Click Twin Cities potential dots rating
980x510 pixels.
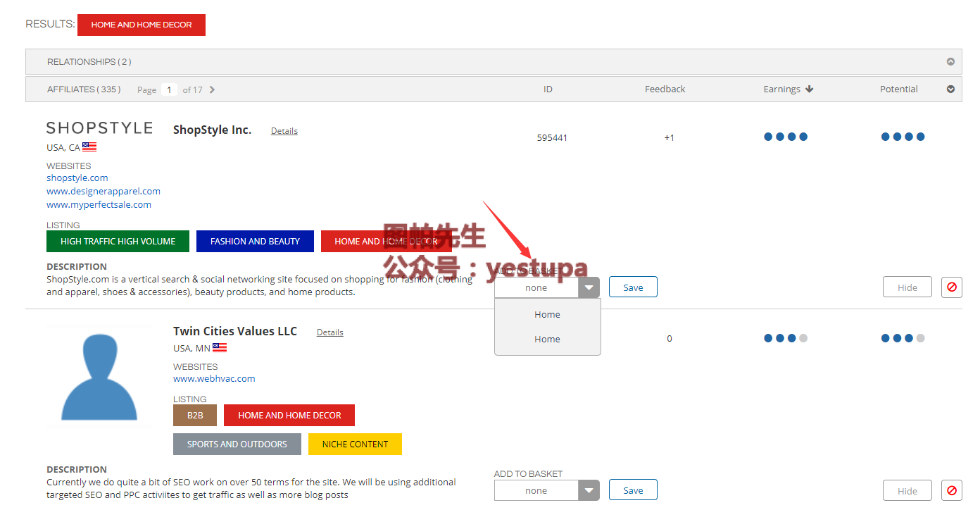coord(903,338)
